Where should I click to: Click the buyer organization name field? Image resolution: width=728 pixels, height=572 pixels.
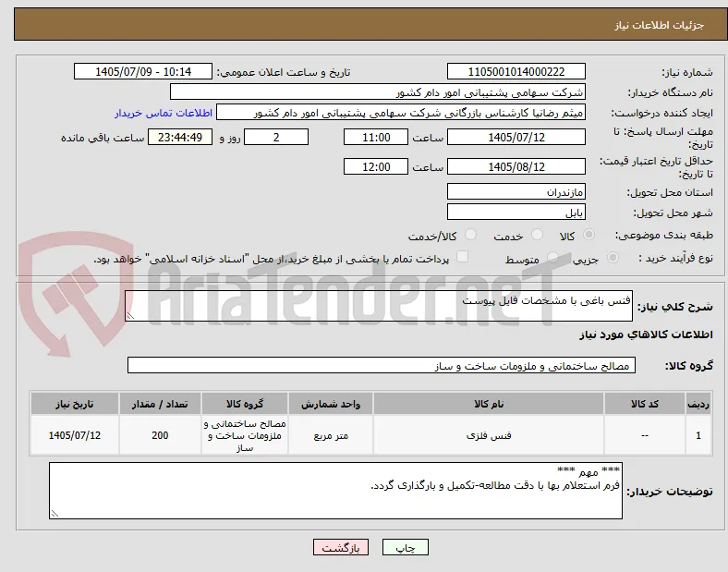(378, 91)
